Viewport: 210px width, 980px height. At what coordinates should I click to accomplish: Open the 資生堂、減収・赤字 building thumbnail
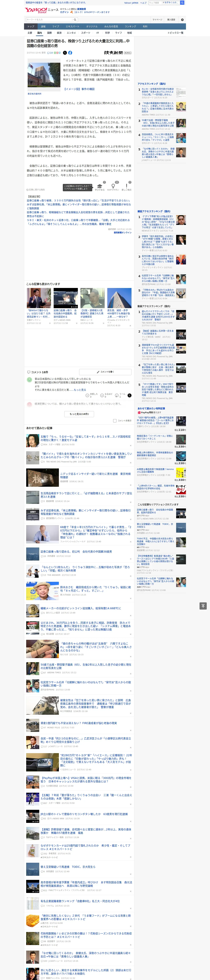119,298
